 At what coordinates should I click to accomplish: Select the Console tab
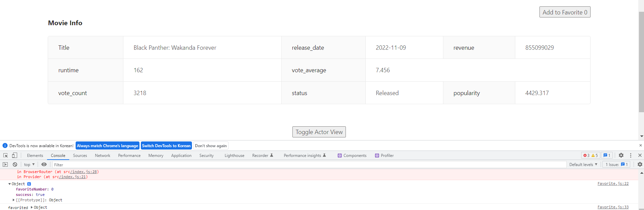(x=58, y=156)
